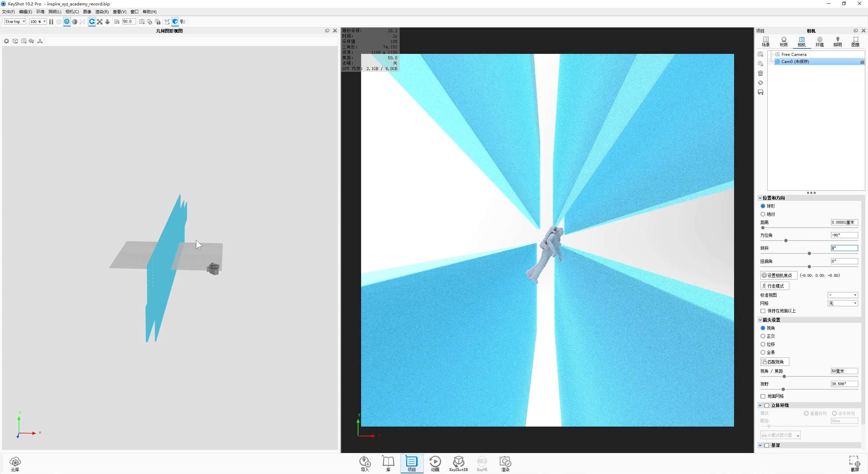
Task: Collapse the 位置和方向 section
Action: coord(760,198)
